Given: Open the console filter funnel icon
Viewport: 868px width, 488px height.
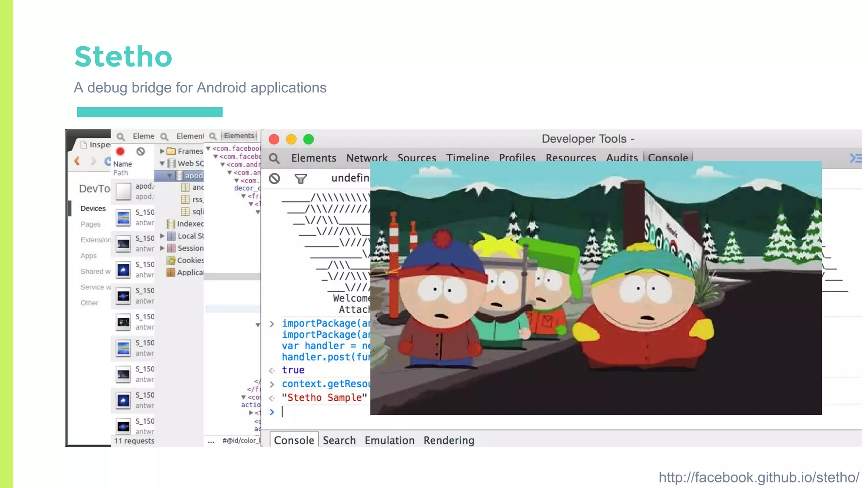Looking at the screenshot, I should click(x=300, y=179).
